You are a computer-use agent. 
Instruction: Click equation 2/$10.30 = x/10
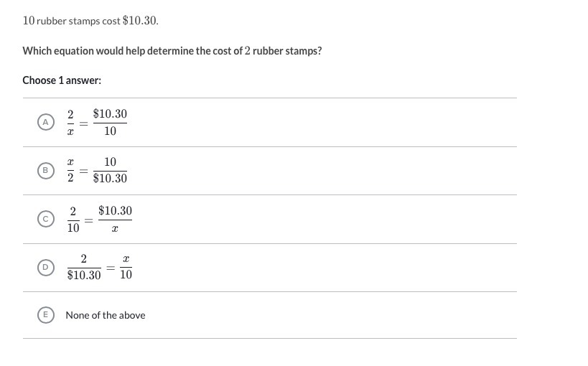tap(100, 267)
